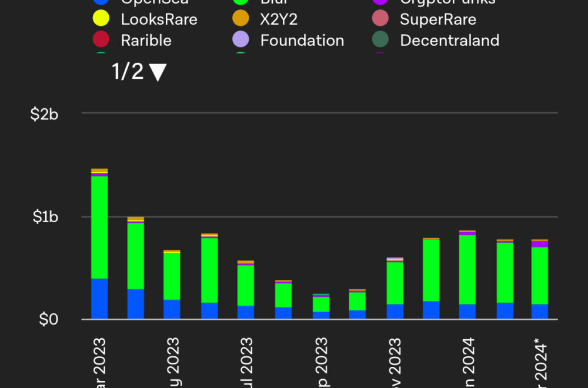The height and width of the screenshot is (388, 588).
Task: Select the blue OpenSea segment of Mar 2023 bar
Action: click(99, 299)
